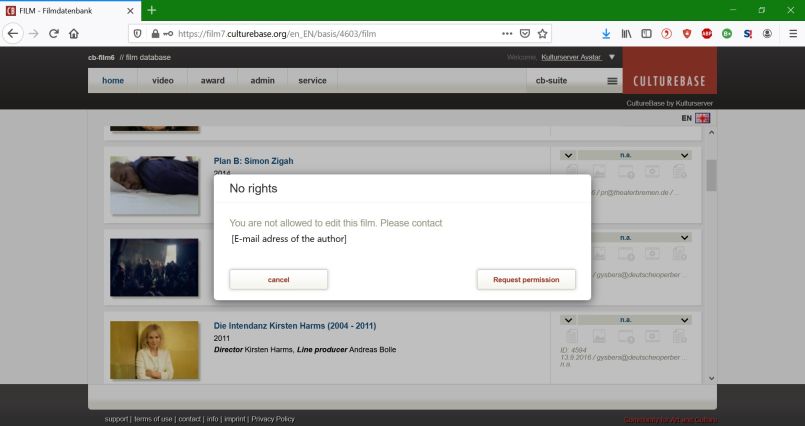Expand left chevron on Die Intendanz entry
This screenshot has height=426, width=805.
coord(567,319)
